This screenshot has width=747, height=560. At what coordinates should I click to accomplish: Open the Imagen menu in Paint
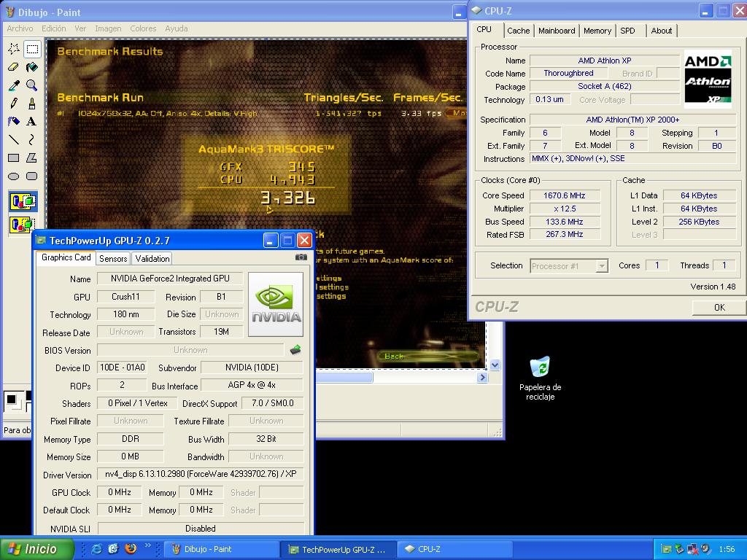pos(108,28)
